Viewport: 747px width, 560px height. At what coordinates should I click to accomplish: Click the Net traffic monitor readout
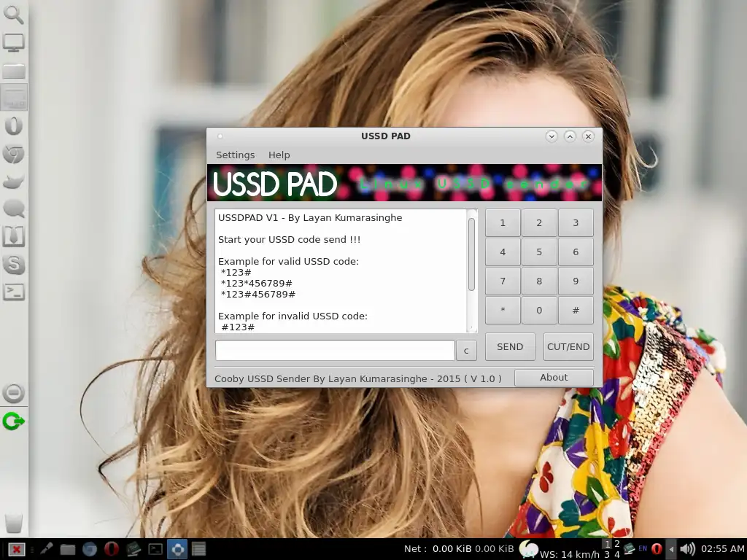(459, 549)
